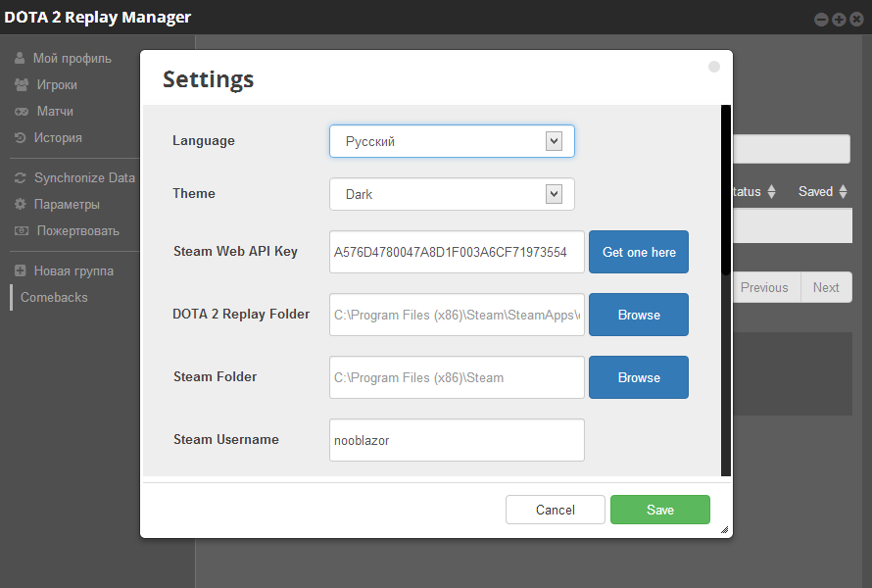
Task: Select Пожертвовать in the sidebar
Action: point(77,230)
